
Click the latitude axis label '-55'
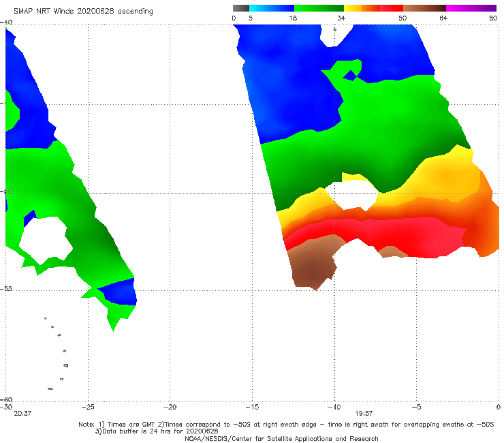[x=6, y=289]
